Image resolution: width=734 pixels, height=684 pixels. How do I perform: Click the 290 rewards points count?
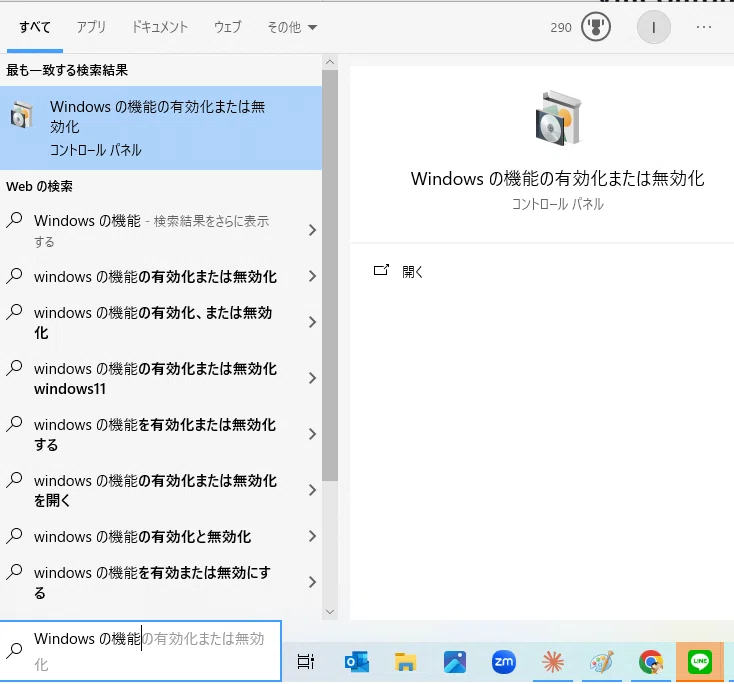[x=561, y=28]
